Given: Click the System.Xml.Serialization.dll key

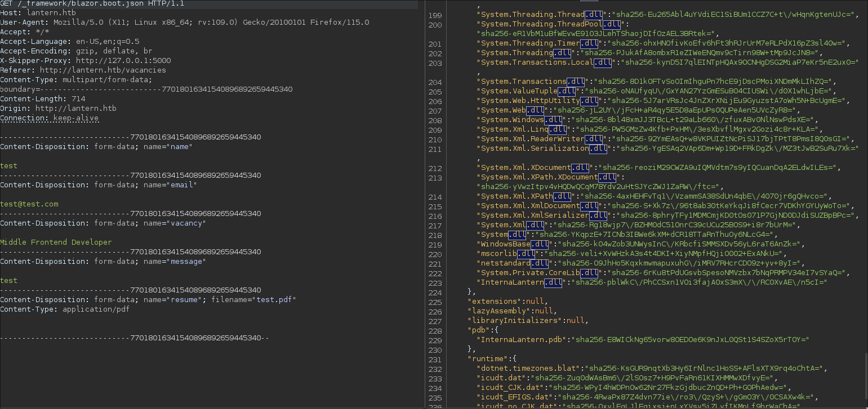Looking at the screenshot, I should [x=545, y=149].
